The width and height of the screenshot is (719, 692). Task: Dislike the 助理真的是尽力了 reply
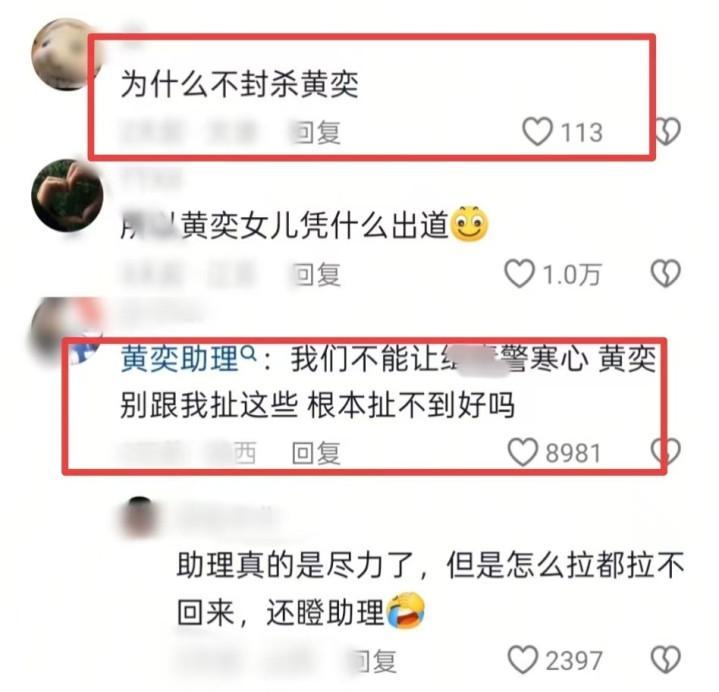(665, 660)
